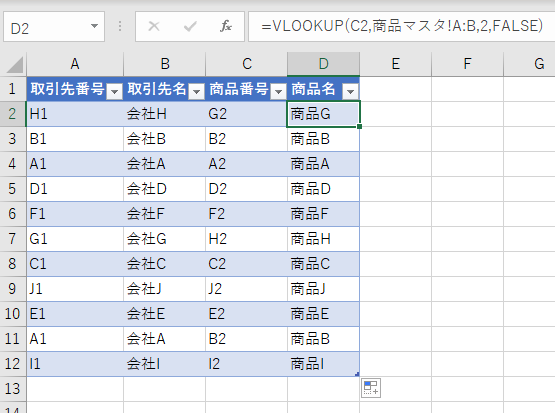Click cell containing E2
Viewport: 555px width, 413px height.
point(247,314)
